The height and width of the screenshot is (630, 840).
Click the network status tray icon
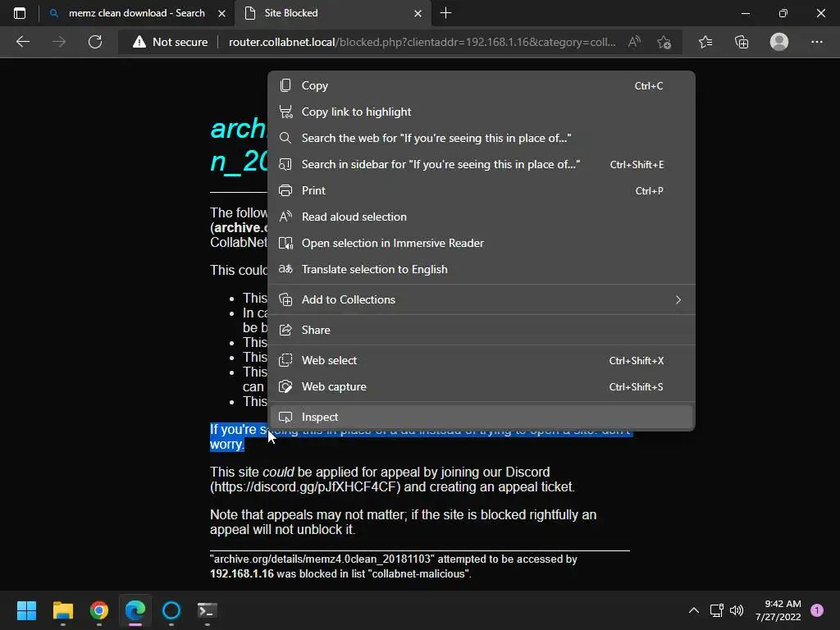(x=716, y=610)
